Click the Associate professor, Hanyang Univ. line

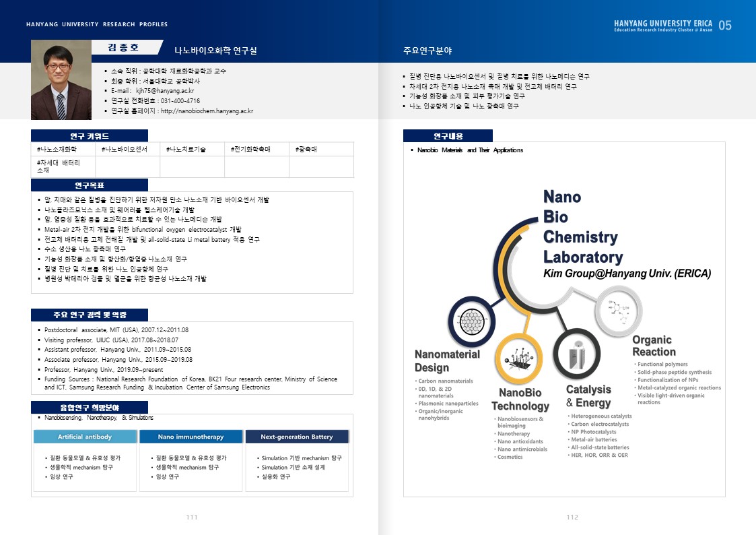pos(118,360)
